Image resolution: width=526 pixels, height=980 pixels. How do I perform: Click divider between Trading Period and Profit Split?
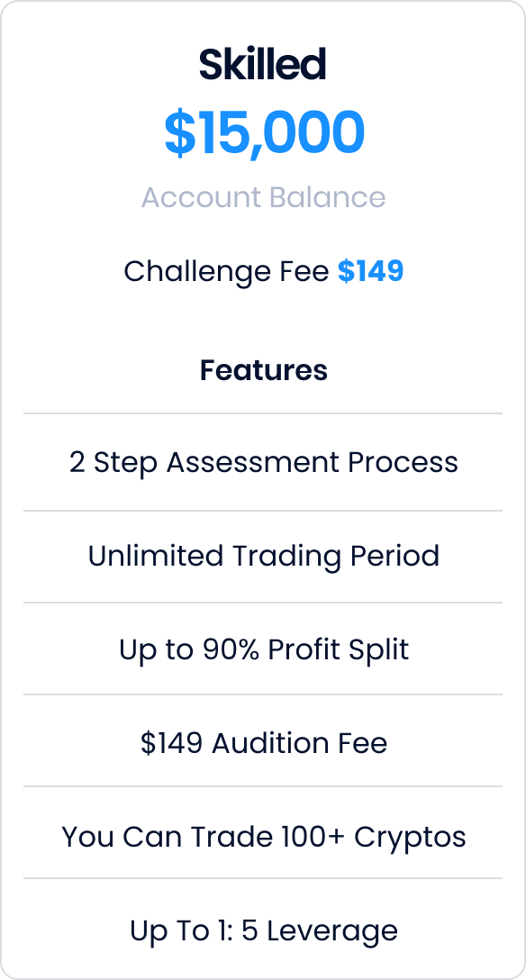click(263, 603)
